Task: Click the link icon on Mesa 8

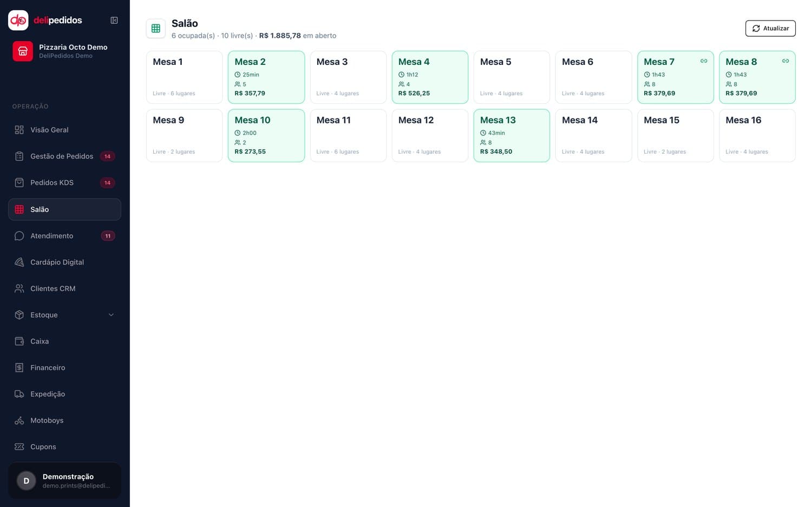Action: [x=785, y=61]
